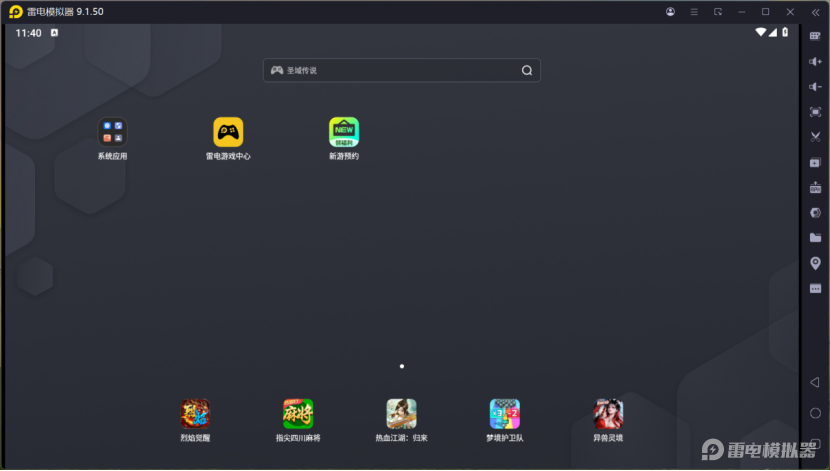Viewport: 830px width, 471px height.
Task: Click the volume down icon
Action: point(815,87)
